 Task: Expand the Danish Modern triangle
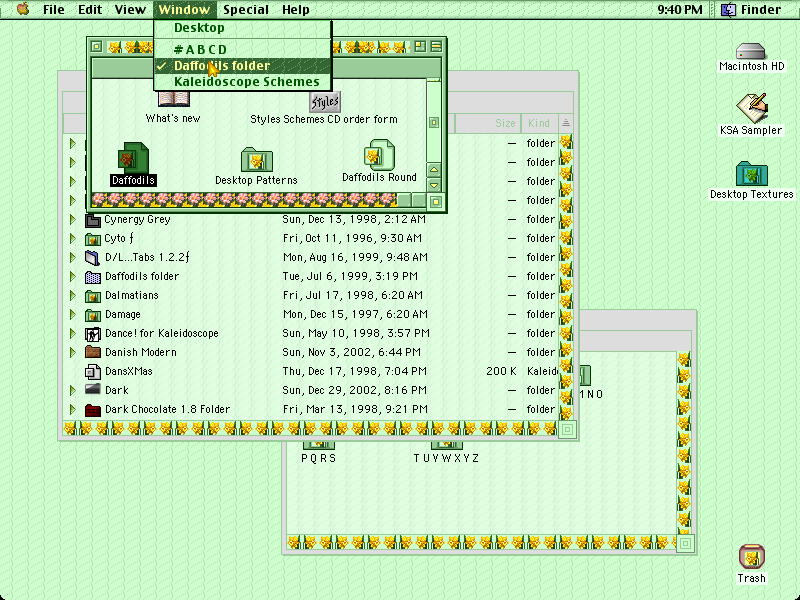tap(72, 352)
